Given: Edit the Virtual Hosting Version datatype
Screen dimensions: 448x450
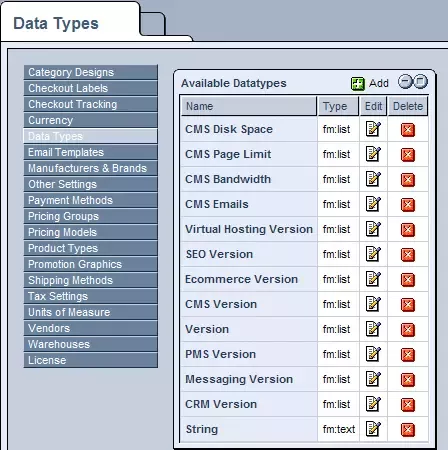Looking at the screenshot, I should (373, 229).
